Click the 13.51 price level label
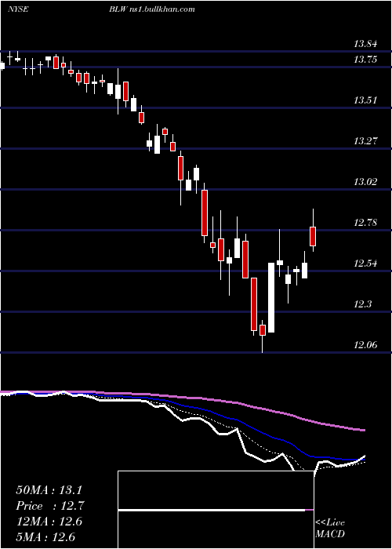This screenshot has width=392, height=549. [x=365, y=101]
